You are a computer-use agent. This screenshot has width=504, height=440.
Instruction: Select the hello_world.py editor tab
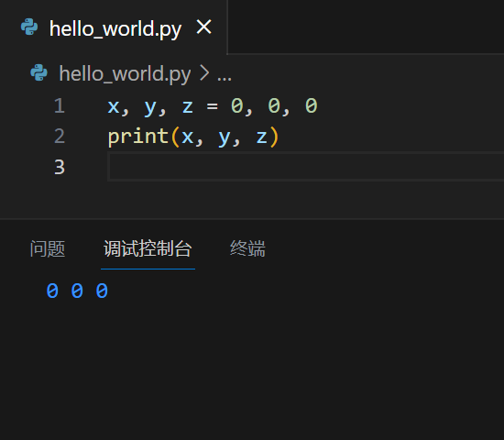point(114,27)
